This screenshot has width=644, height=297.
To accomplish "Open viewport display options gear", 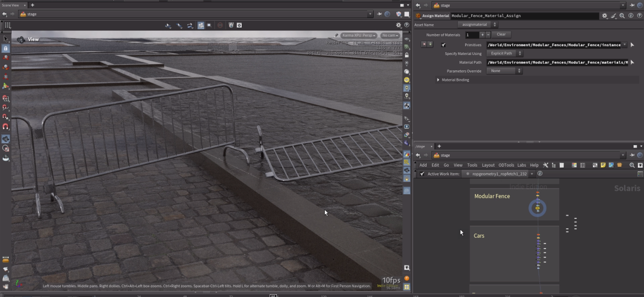I will [x=399, y=25].
